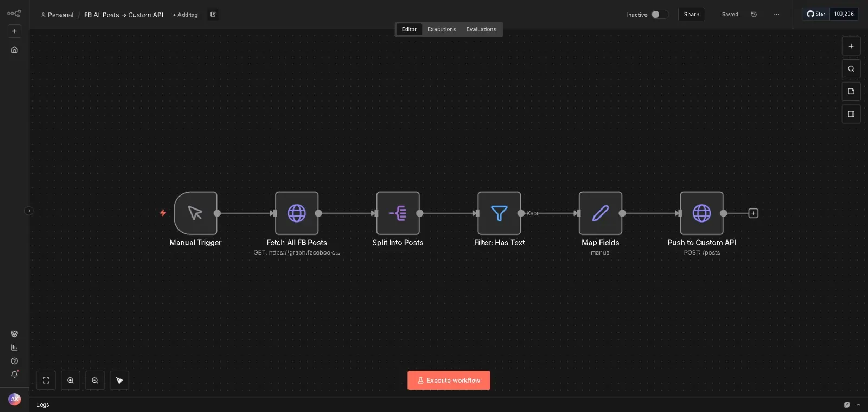This screenshot has width=868, height=412.
Task: Switch to the Evaluations tab
Action: 481,29
